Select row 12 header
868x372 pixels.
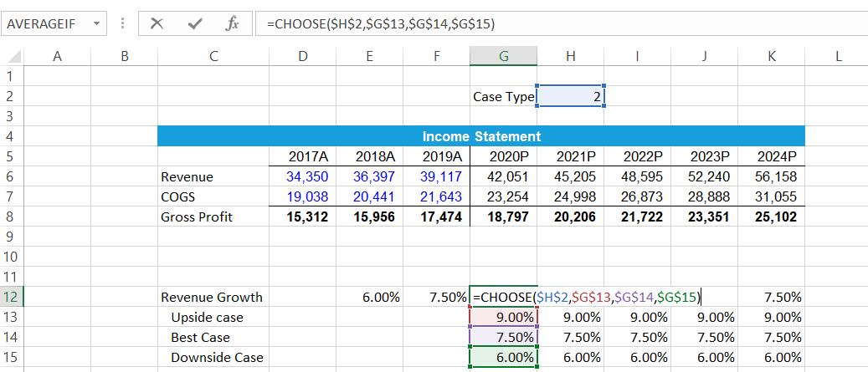(13, 297)
